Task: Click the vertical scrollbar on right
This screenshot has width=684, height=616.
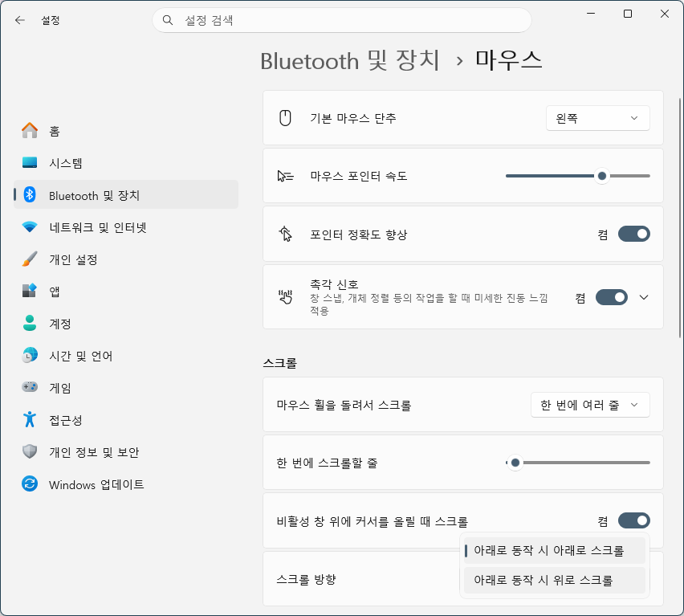Action: coord(680,218)
